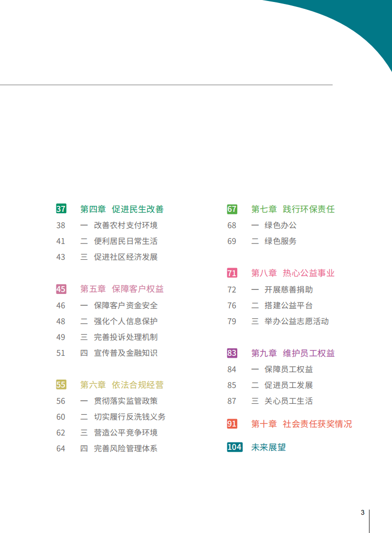Go to entry 二 搭建公益平台
This screenshot has width=392, height=533.
[x=282, y=305]
